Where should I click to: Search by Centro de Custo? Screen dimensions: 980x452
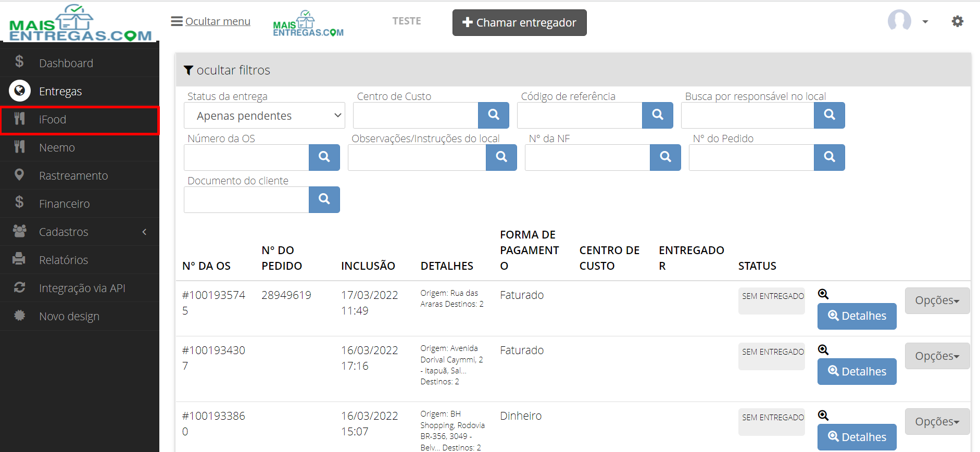(494, 116)
